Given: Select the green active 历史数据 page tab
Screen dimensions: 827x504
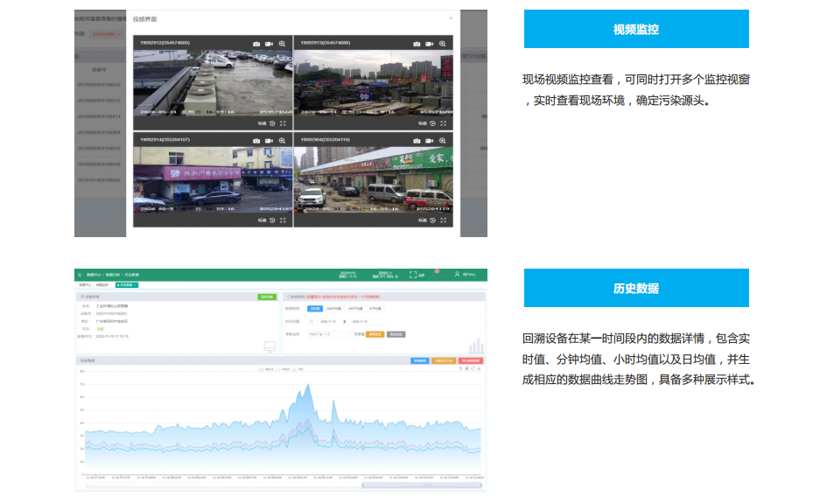Looking at the screenshot, I should tap(127, 284).
